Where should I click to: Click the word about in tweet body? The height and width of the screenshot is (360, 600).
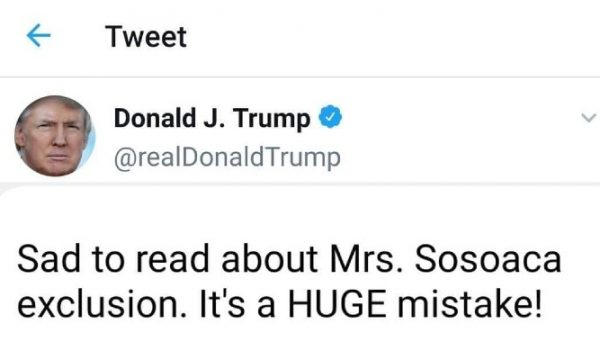[269, 259]
